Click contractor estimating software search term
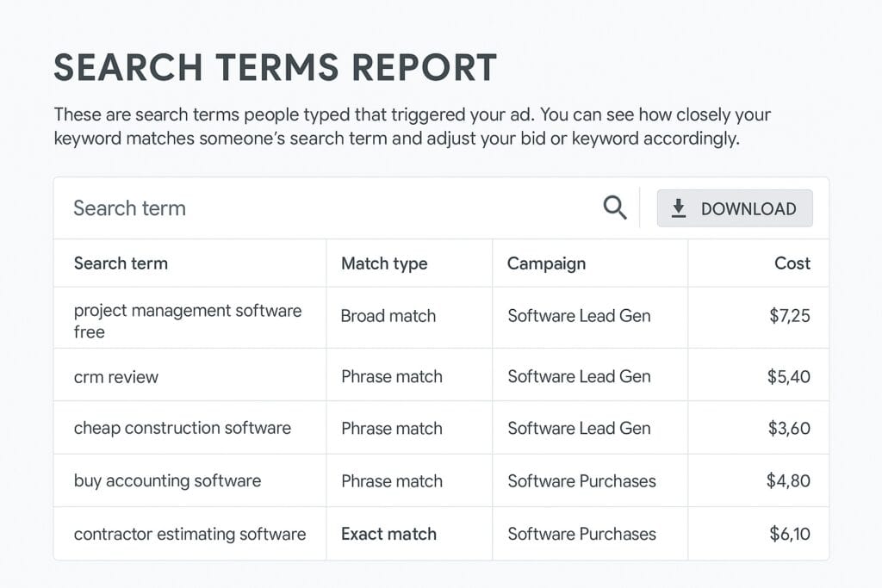 [189, 534]
